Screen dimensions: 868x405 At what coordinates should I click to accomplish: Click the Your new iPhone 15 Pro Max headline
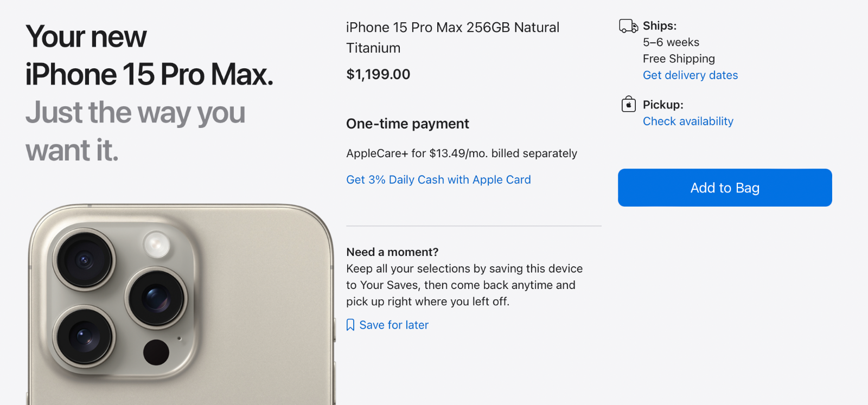[149, 55]
